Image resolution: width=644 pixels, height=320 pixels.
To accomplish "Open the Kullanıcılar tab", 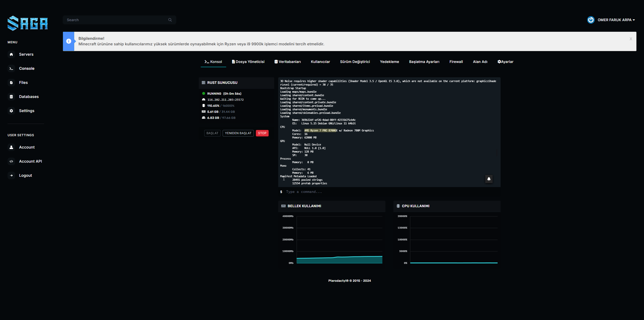I will pos(320,62).
